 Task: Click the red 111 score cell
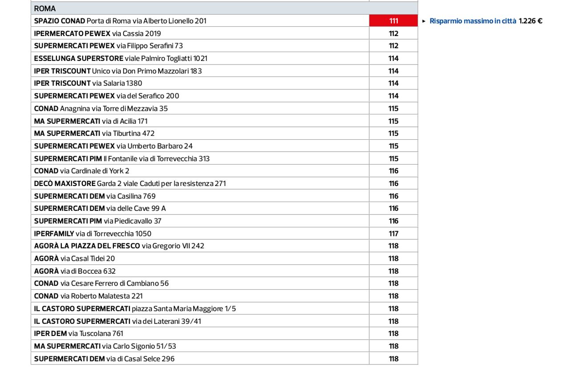coord(393,20)
